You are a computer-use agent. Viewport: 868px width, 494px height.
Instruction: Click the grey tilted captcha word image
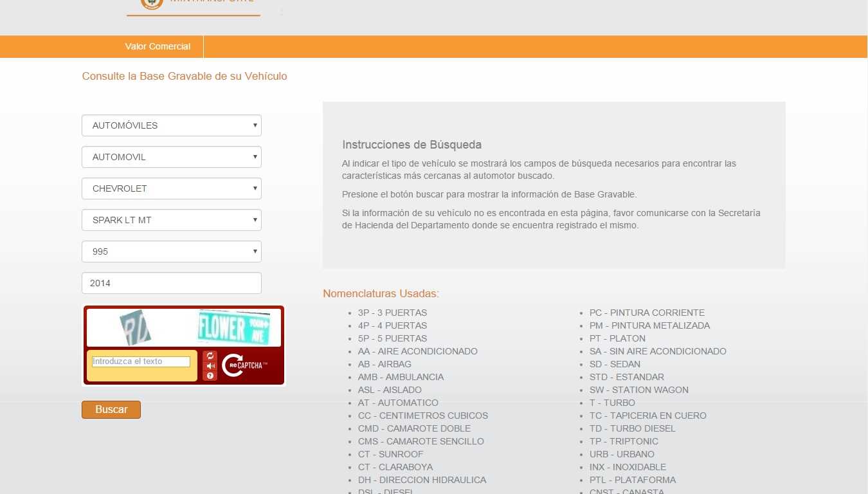tap(135, 327)
